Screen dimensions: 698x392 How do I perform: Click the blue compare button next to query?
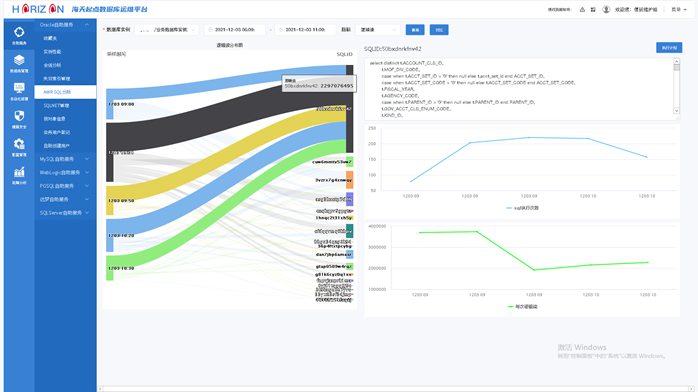(x=439, y=30)
